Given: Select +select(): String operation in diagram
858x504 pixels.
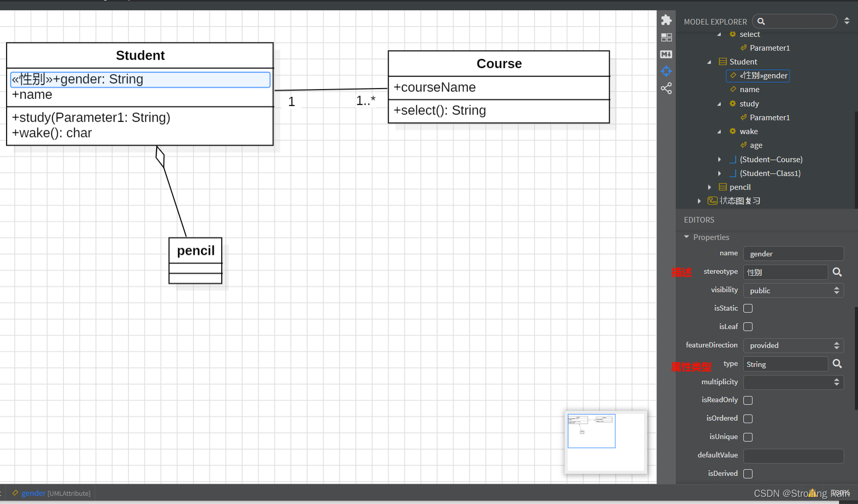Looking at the screenshot, I should pyautogui.click(x=440, y=111).
